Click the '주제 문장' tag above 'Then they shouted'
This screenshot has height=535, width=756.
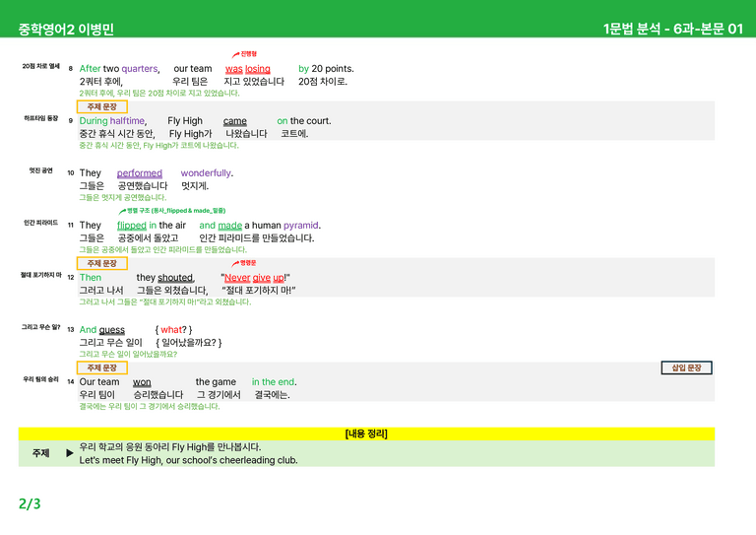tap(101, 263)
